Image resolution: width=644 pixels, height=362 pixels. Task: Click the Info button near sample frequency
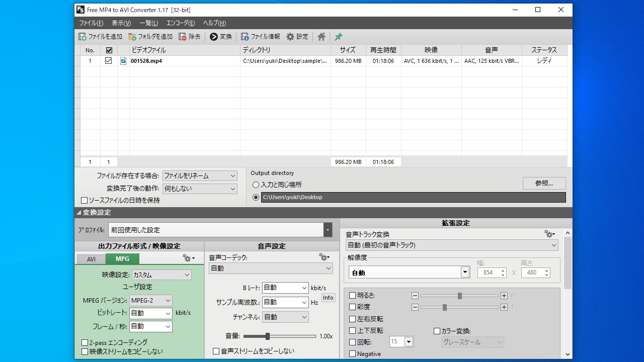point(328,298)
